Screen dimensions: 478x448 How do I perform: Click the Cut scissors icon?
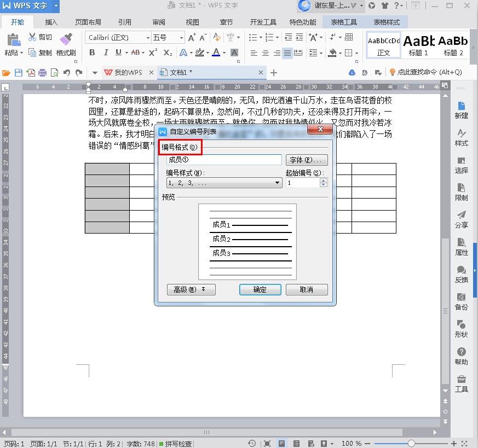tap(32, 37)
